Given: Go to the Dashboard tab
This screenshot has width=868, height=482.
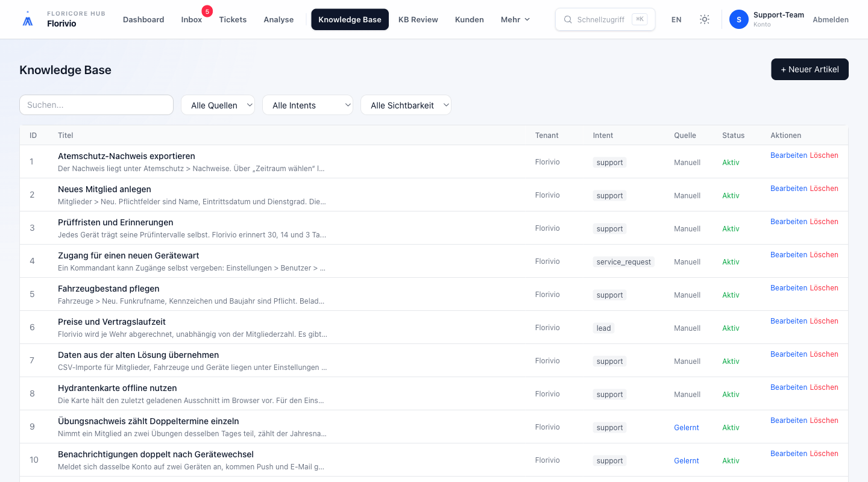Looking at the screenshot, I should point(143,19).
